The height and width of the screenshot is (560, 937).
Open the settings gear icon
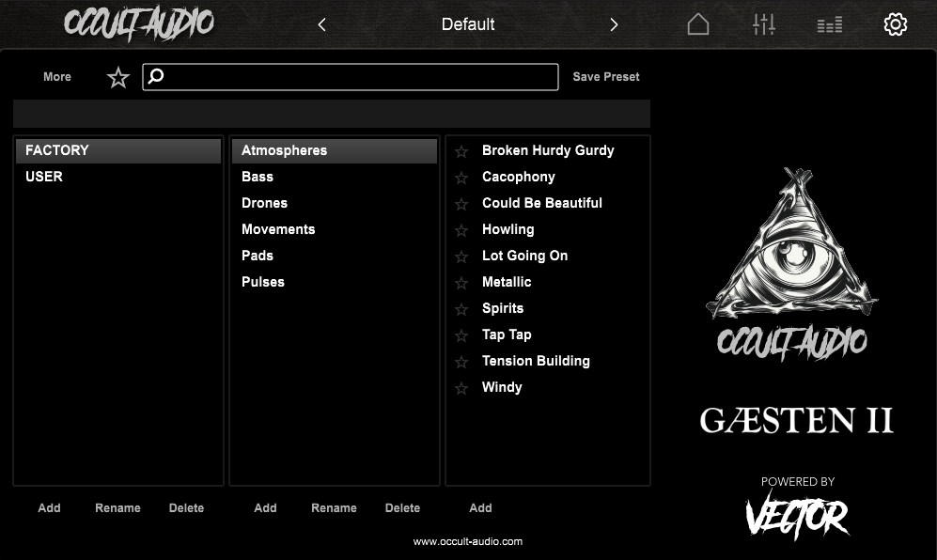895,24
